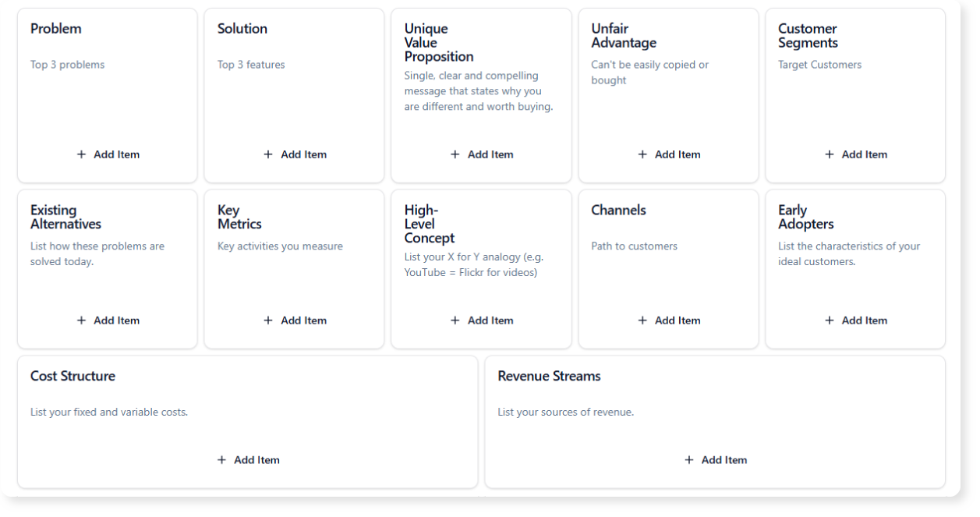Select the Problem heading
This screenshot has height=517, width=980.
(x=56, y=29)
